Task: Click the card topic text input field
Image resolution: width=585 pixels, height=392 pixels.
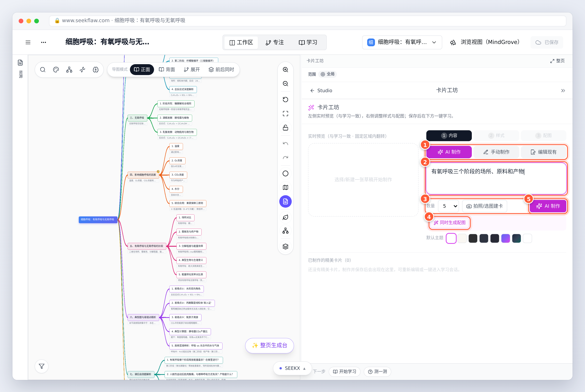Action: coord(496,178)
